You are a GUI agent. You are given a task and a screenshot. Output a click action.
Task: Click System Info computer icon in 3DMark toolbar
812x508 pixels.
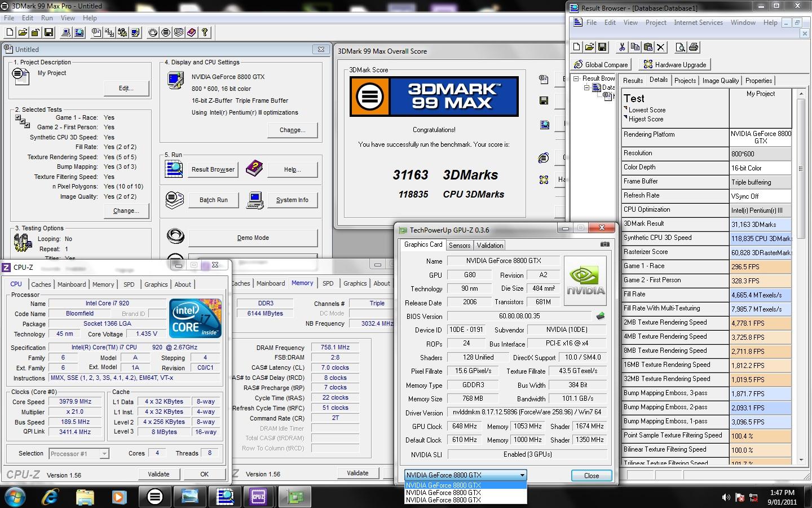67,33
